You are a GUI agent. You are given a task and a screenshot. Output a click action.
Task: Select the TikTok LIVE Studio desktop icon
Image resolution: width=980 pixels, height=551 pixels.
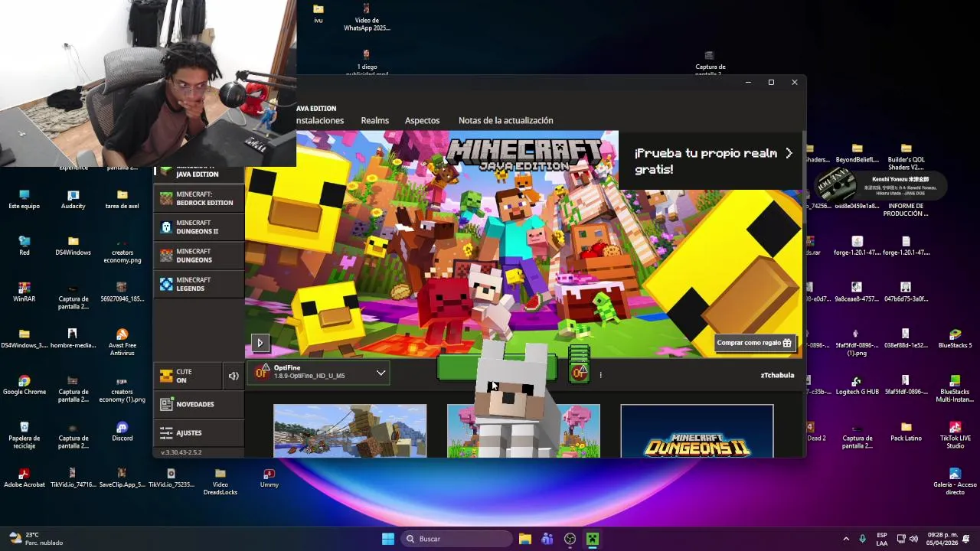click(955, 435)
